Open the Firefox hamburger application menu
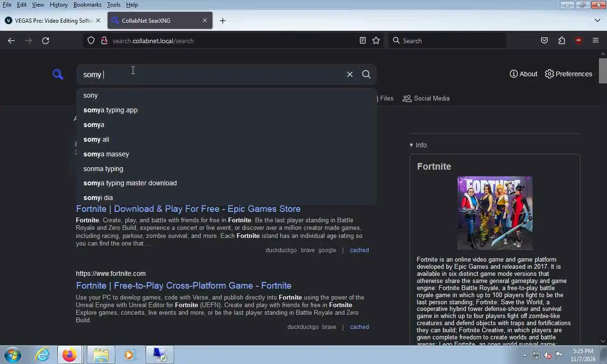Image resolution: width=607 pixels, height=364 pixels. click(x=596, y=41)
